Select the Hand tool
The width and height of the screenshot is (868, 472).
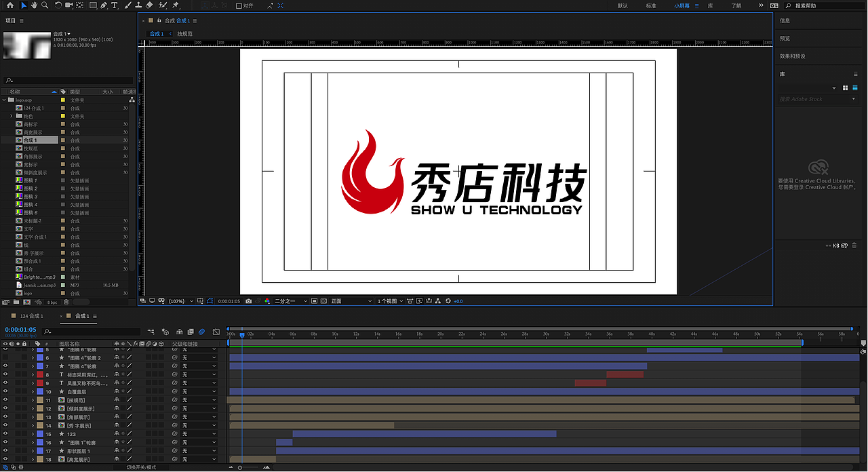35,5
